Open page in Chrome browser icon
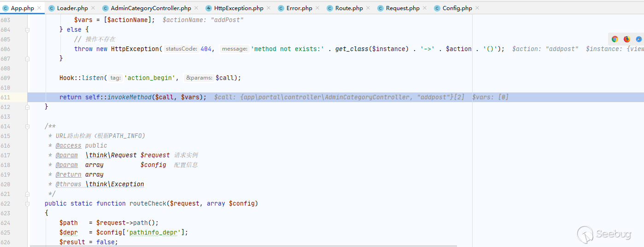644x247 pixels. (615, 39)
